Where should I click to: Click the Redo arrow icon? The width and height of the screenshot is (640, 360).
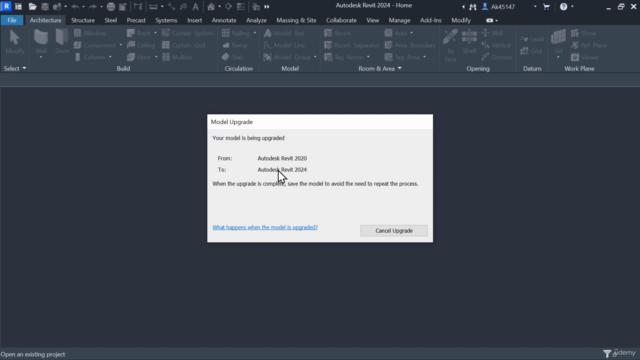[93, 7]
